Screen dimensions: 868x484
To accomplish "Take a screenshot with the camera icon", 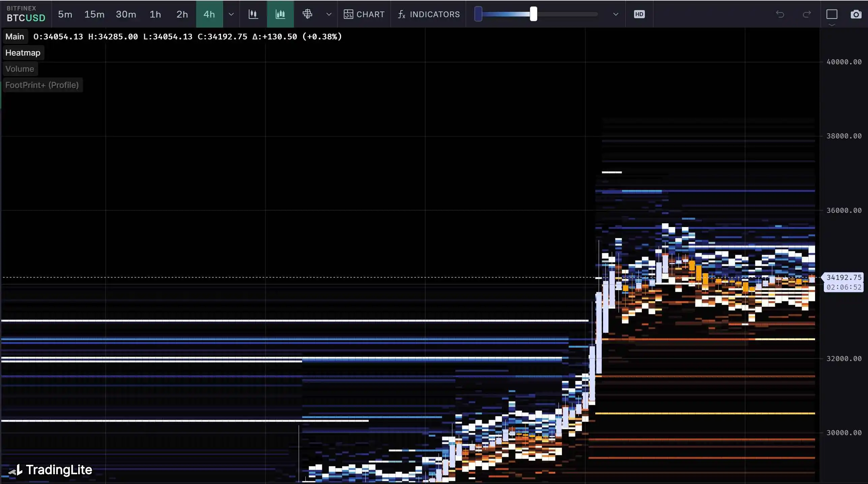I will (x=856, y=14).
